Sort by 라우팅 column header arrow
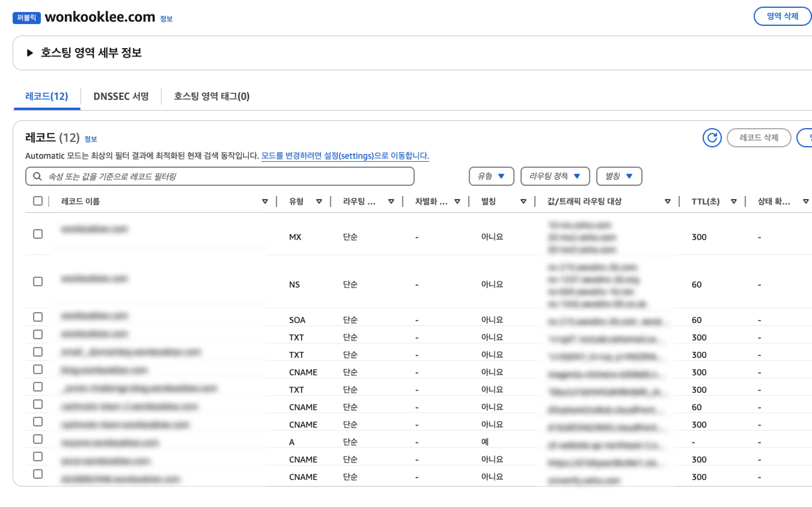The image size is (812, 507). pyautogui.click(x=391, y=201)
